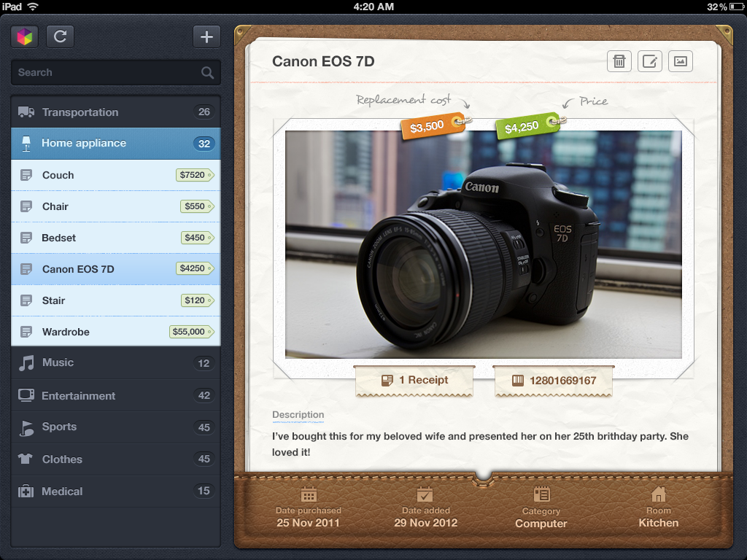Expand the Clothes category
This screenshot has height=560, width=747.
pyautogui.click(x=116, y=459)
